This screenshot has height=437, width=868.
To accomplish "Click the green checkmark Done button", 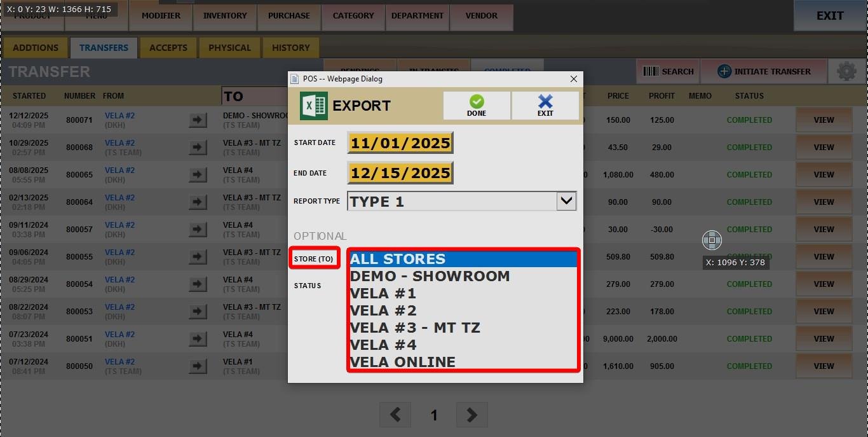I will point(477,106).
